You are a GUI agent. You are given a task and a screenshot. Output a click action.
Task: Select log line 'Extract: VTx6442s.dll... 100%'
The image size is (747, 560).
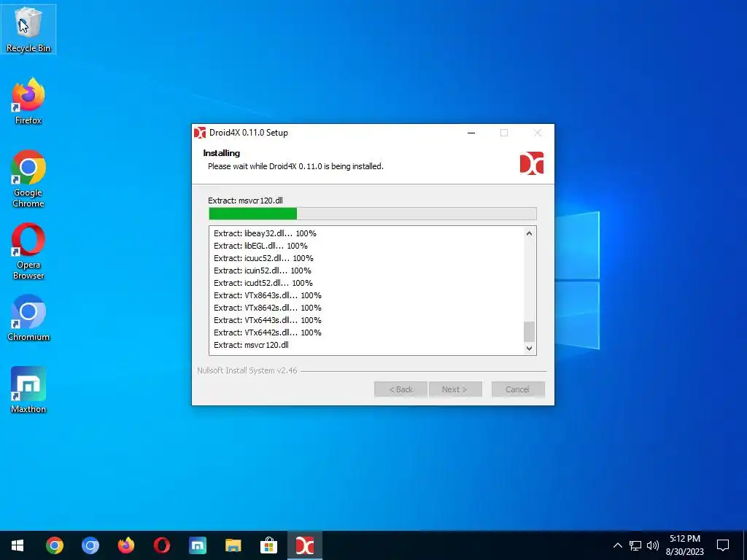[268, 332]
